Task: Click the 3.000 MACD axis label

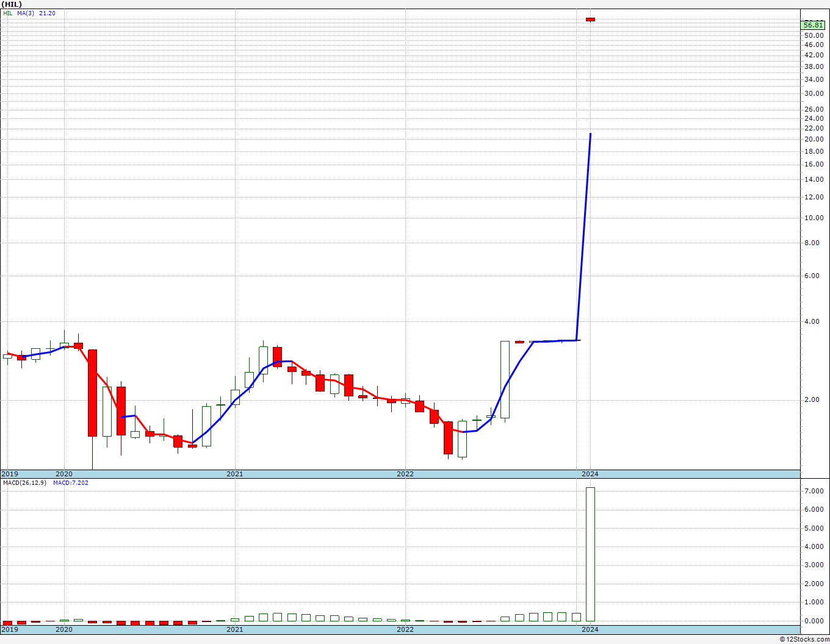Action: coord(814,566)
